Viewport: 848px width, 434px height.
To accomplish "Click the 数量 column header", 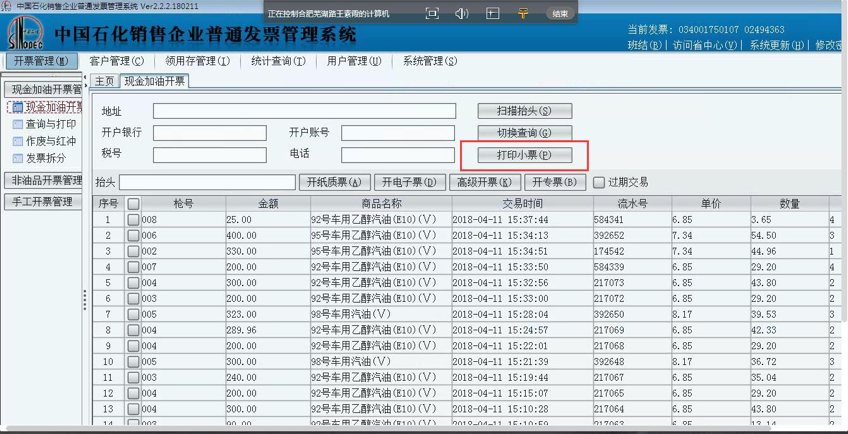I will click(790, 203).
